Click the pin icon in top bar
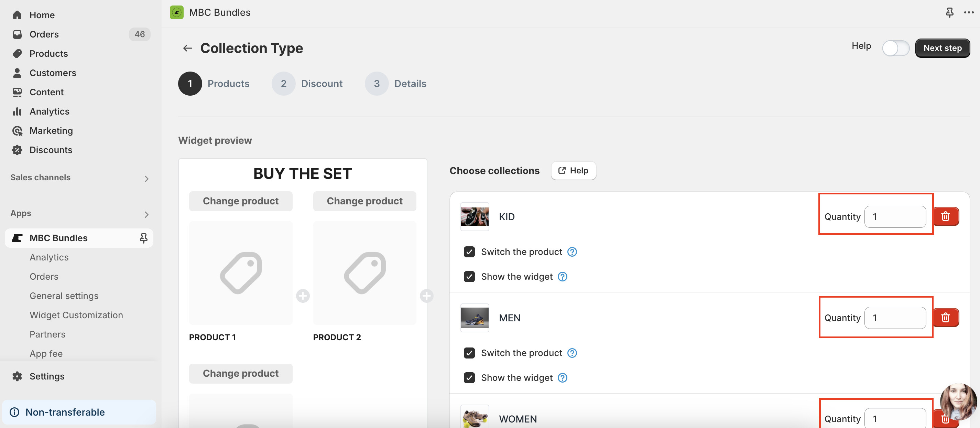Screen dimensions: 980x428 pos(949,13)
